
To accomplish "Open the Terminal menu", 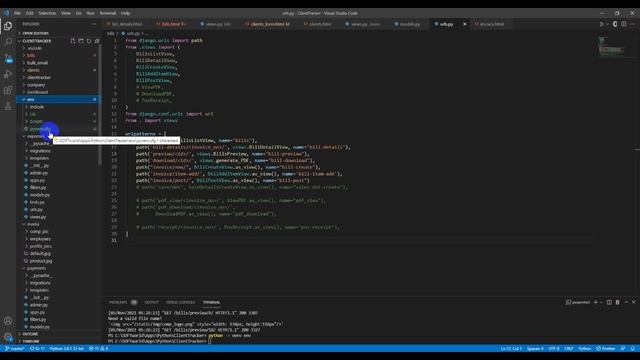I will [x=108, y=13].
